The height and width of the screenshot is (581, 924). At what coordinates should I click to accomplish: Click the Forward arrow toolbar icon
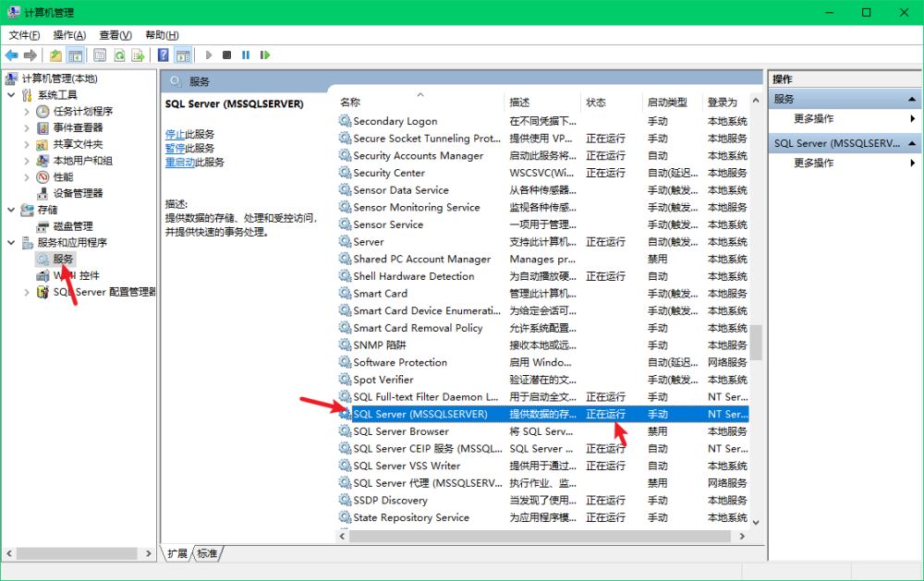(x=30, y=55)
